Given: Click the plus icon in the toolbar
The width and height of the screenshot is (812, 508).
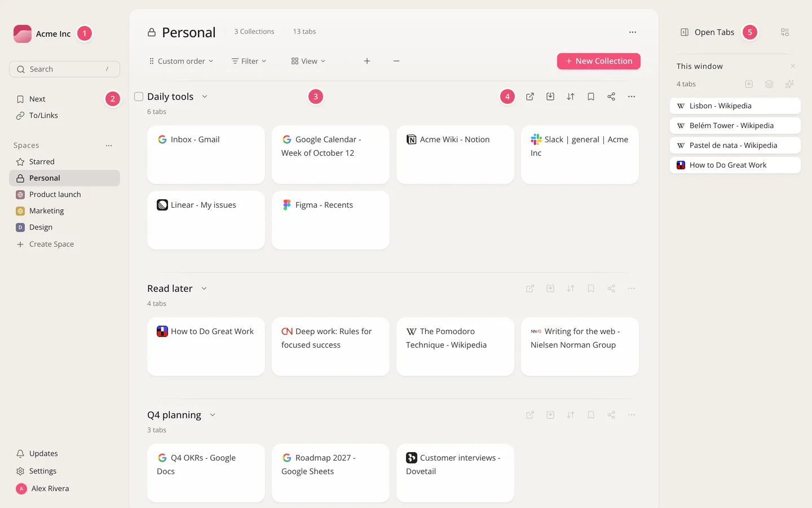Looking at the screenshot, I should (x=367, y=61).
